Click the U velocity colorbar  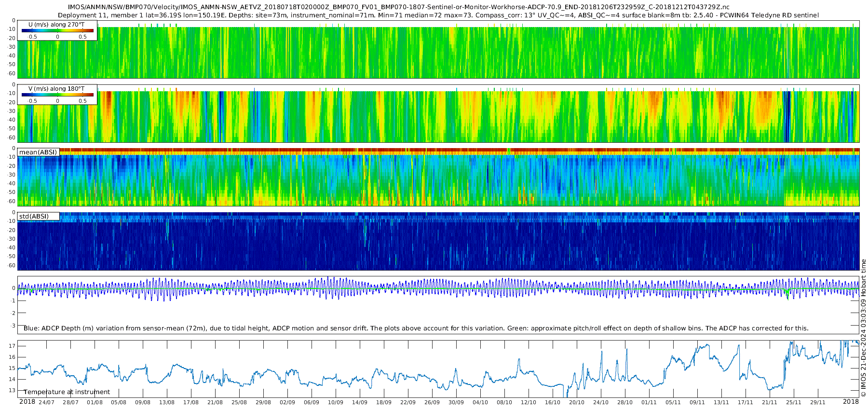[x=57, y=31]
